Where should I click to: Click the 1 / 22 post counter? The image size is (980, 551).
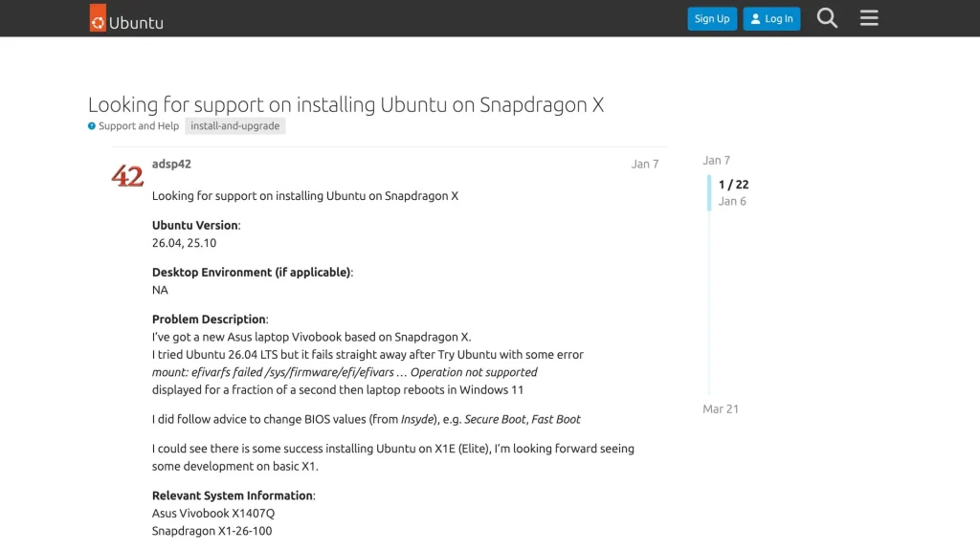point(733,185)
